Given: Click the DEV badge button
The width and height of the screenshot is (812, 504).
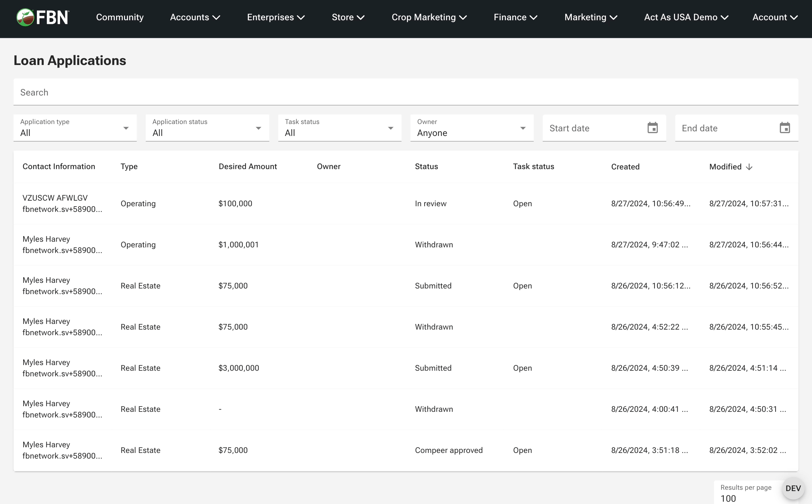Looking at the screenshot, I should [x=793, y=488].
